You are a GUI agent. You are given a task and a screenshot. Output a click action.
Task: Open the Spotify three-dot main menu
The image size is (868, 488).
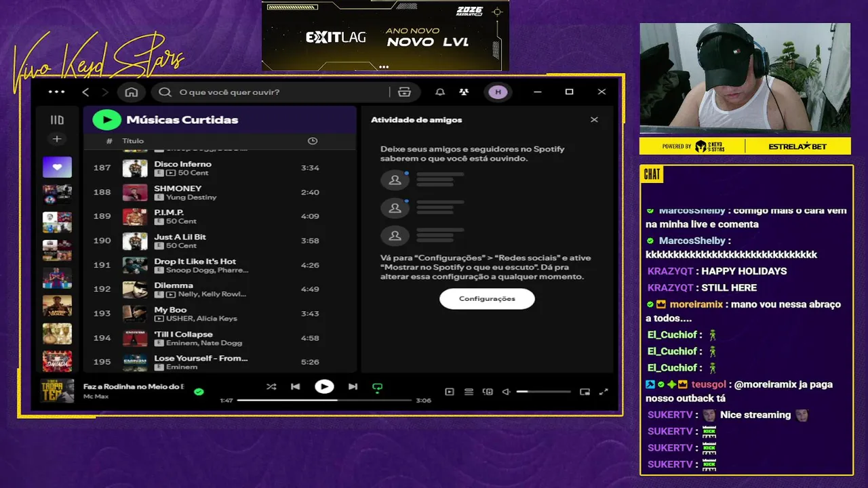point(57,92)
